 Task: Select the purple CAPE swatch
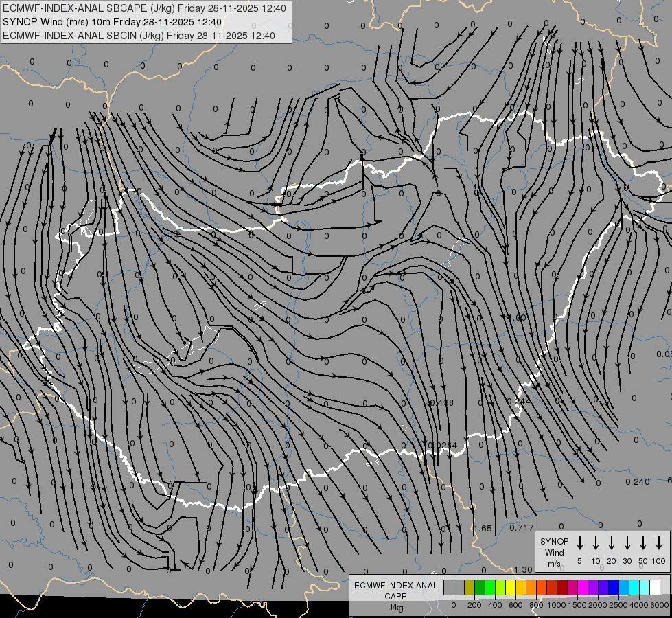pos(593,587)
